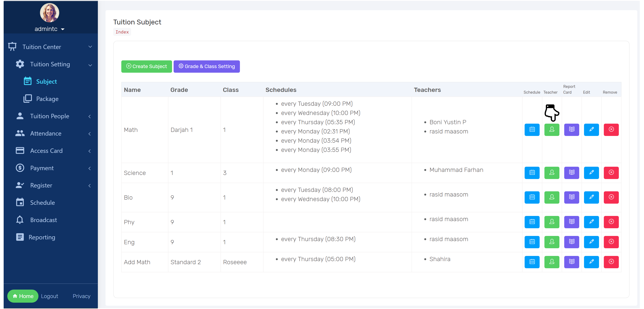
Task: Open Report Card for Bio subject
Action: (571, 197)
